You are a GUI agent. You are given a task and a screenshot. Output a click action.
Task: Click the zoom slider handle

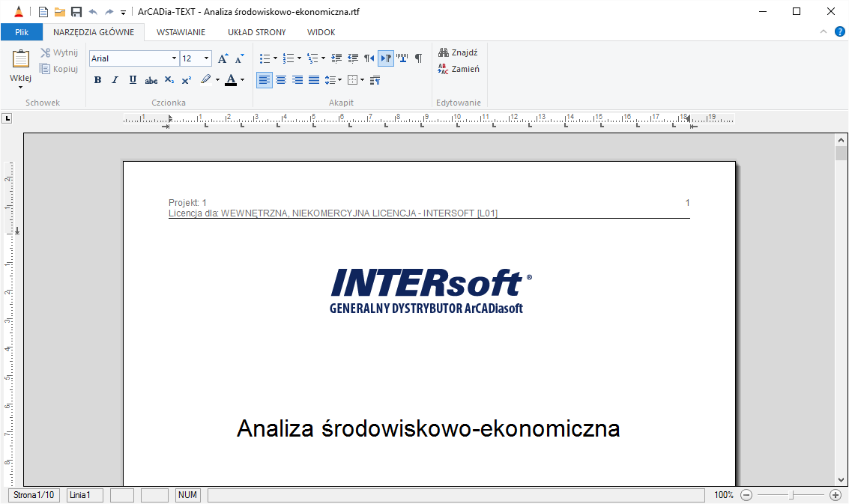click(x=791, y=495)
